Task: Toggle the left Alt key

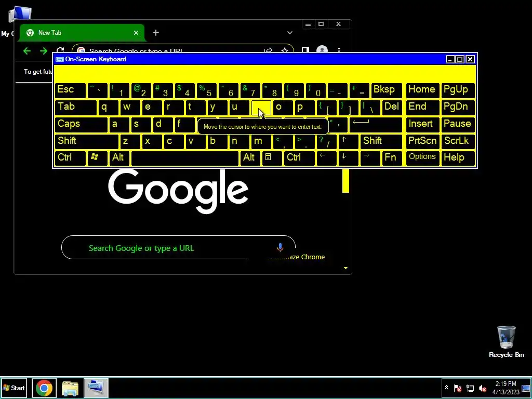Action: click(119, 158)
